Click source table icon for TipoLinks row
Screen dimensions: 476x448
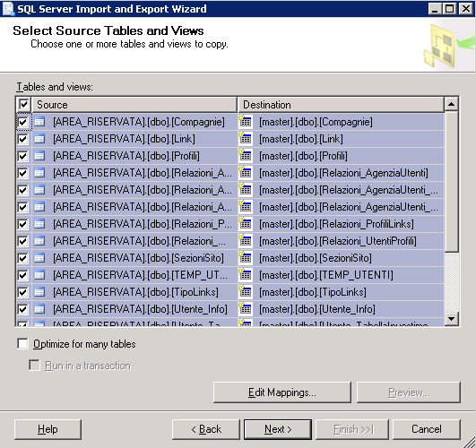coord(39,292)
